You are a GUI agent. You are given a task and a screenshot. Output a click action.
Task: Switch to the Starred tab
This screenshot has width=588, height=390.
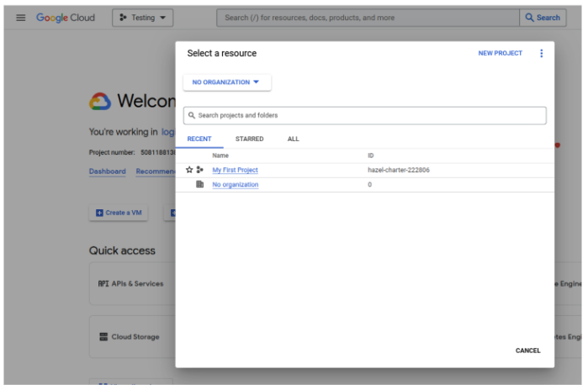point(249,139)
